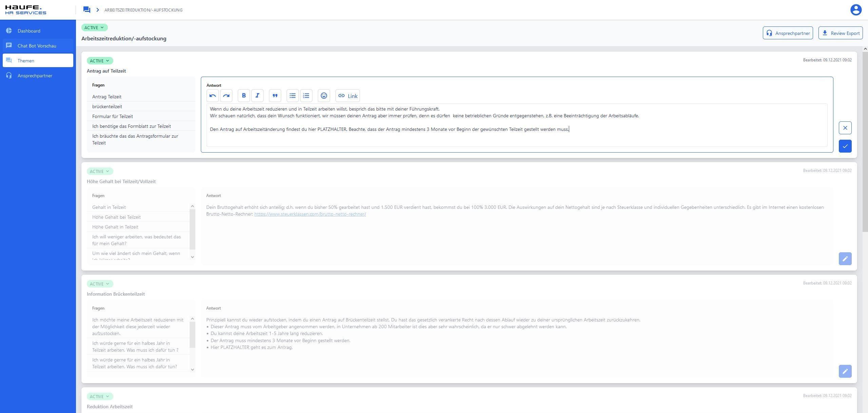Expand the ACTIVE dropdown on first section

tap(99, 60)
